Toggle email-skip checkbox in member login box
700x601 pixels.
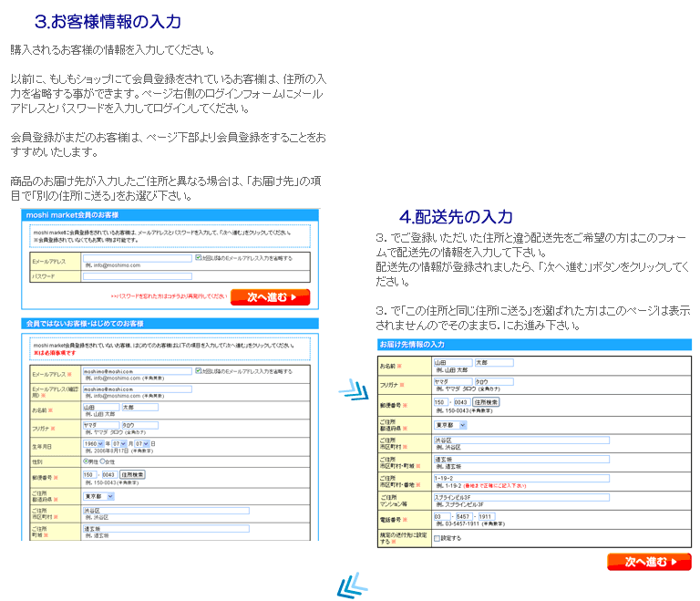[198, 258]
